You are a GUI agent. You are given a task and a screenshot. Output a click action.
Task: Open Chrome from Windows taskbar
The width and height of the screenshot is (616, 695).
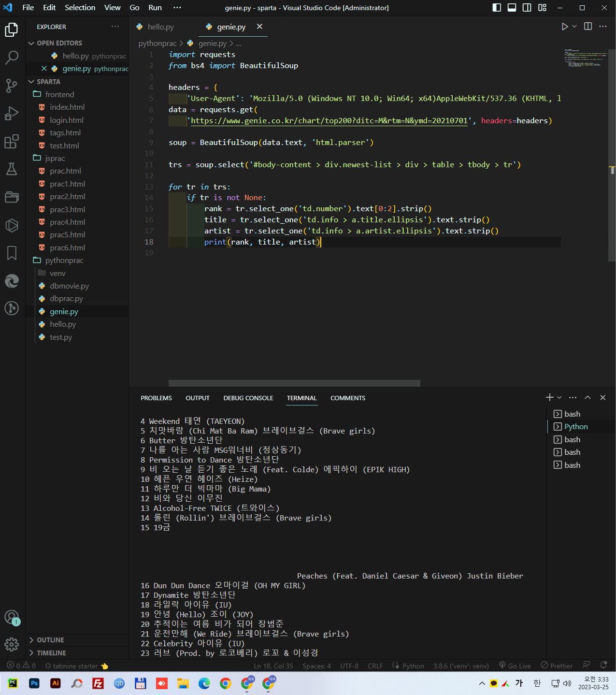[x=226, y=683]
